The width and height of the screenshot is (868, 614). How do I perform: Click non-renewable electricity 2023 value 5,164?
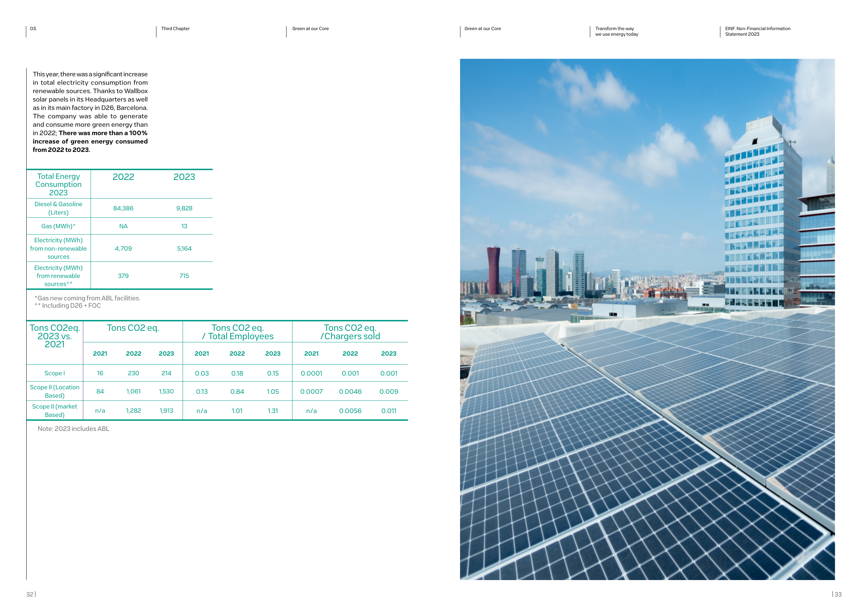point(184,249)
